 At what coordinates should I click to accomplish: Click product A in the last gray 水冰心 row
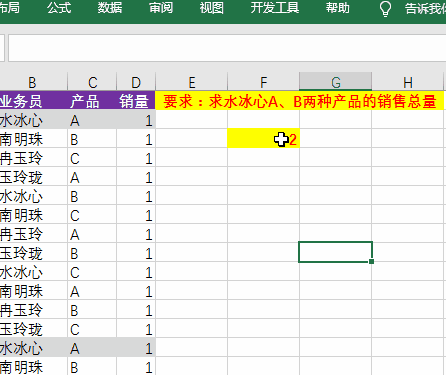92,348
